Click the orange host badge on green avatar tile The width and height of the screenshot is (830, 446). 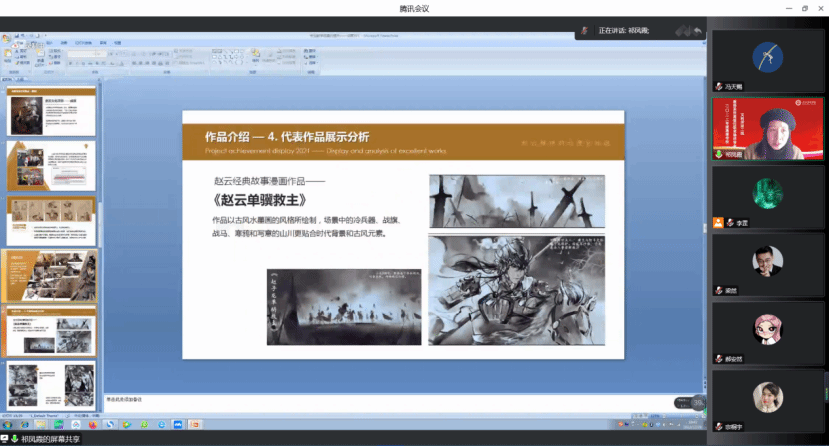tap(718, 223)
